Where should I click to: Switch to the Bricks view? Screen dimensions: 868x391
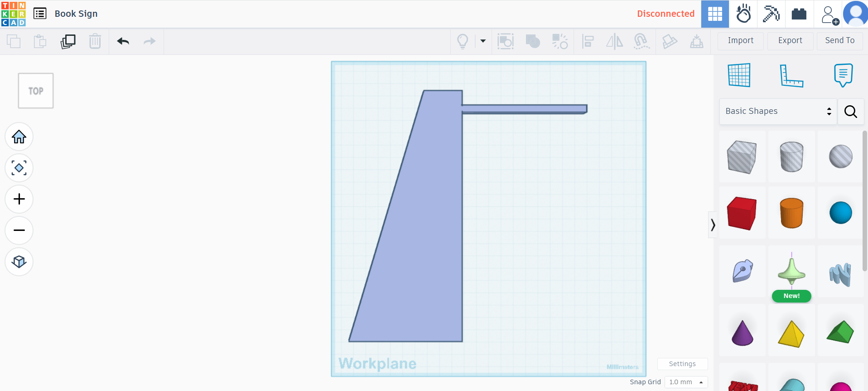(799, 14)
